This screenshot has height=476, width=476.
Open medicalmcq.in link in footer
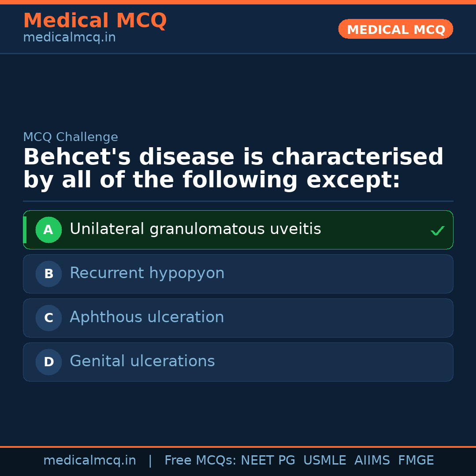pyautogui.click(x=89, y=461)
